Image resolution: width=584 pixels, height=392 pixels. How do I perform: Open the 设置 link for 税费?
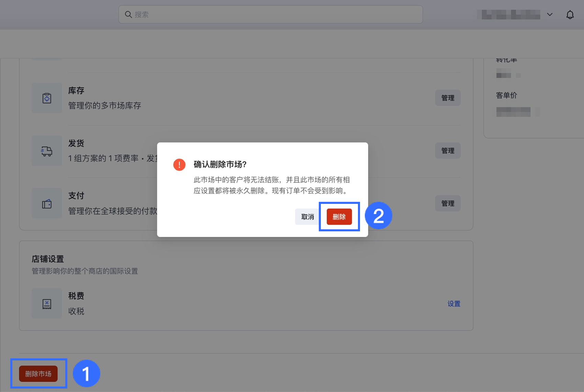(454, 303)
